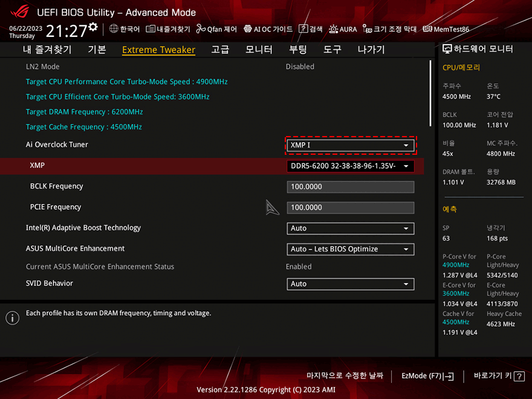Open the 모니터 tab

point(259,50)
